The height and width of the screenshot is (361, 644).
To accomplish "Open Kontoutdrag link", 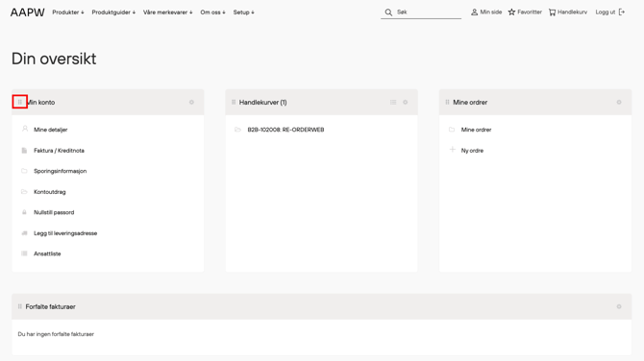I will point(50,192).
